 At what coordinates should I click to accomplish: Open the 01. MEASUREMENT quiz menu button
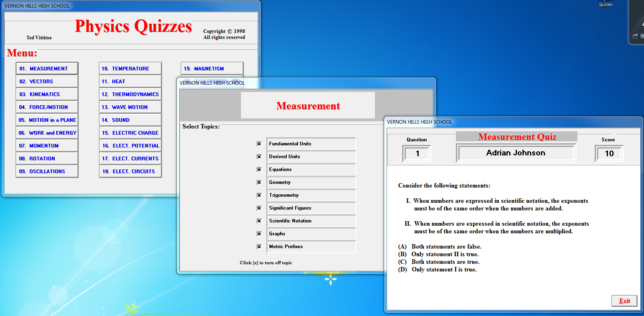coord(47,69)
